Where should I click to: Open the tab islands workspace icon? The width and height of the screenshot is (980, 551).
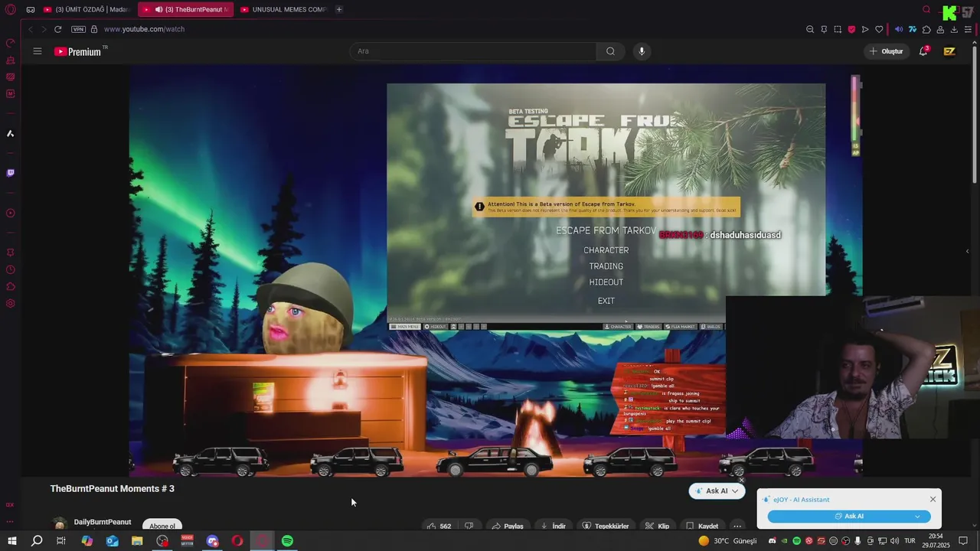31,9
